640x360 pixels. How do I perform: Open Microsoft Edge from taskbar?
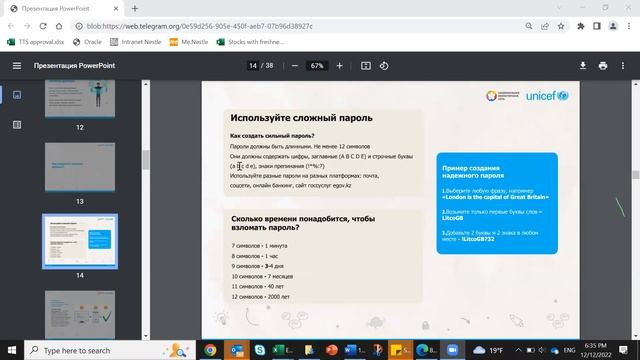(x=426, y=350)
